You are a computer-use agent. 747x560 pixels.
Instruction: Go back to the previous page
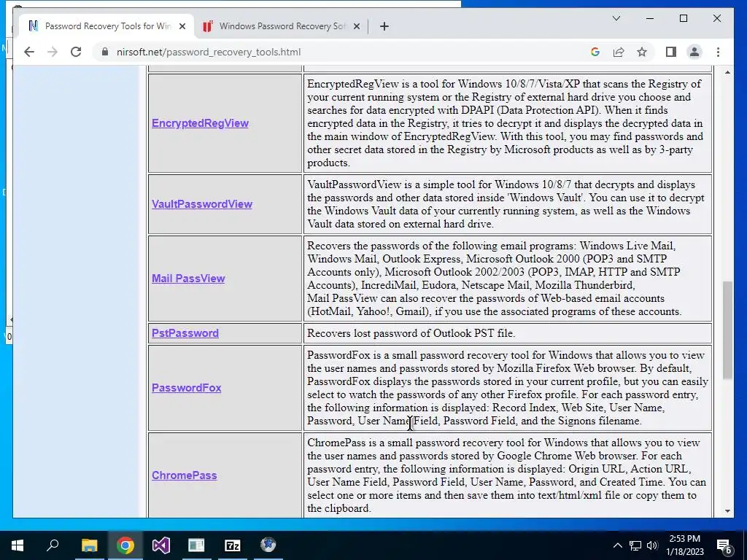29,52
